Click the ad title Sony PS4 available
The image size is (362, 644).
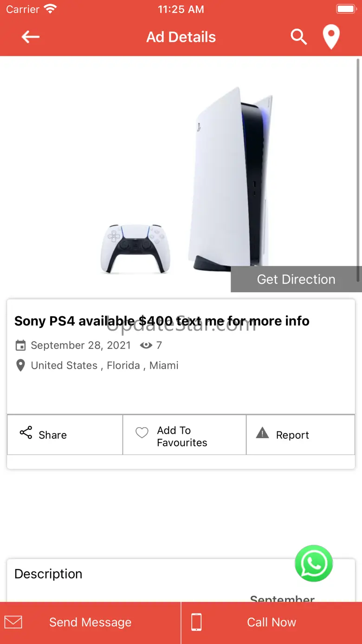pos(162,321)
